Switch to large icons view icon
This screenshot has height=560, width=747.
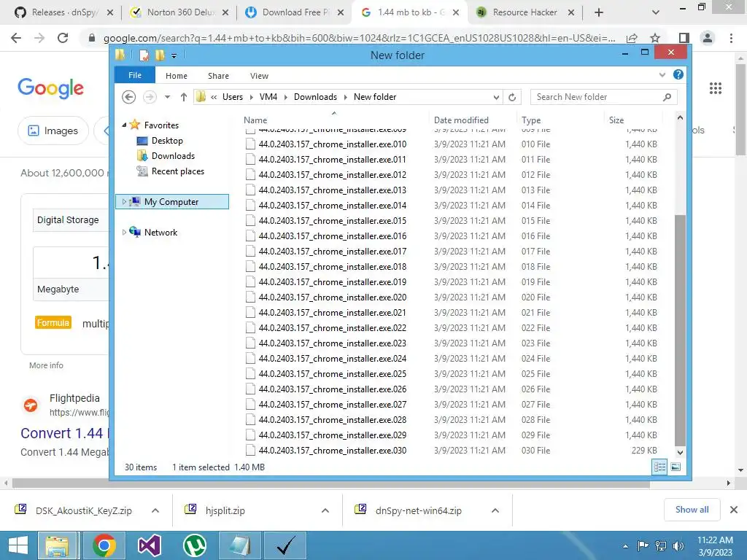(676, 467)
